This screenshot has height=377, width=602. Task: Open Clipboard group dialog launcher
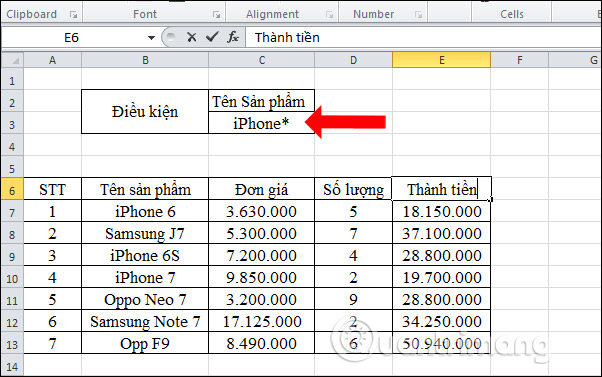click(x=73, y=15)
